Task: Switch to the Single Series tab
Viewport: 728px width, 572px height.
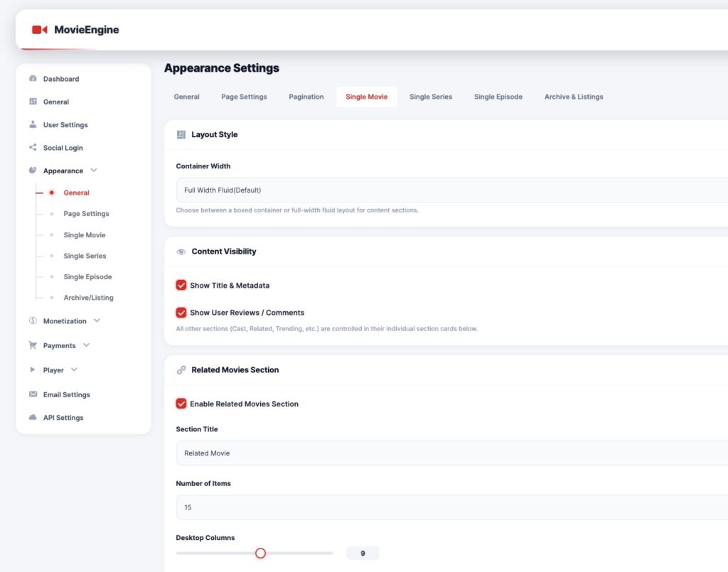Action: pyautogui.click(x=430, y=97)
